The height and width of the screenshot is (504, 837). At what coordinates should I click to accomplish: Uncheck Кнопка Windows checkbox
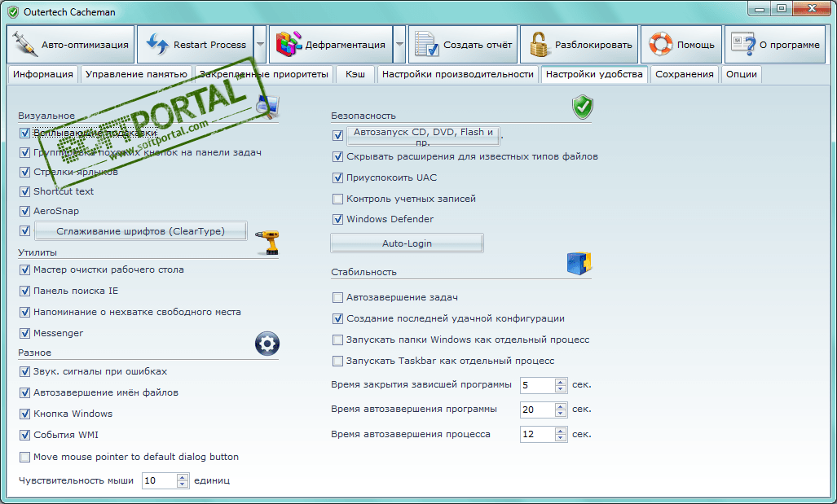pos(24,414)
